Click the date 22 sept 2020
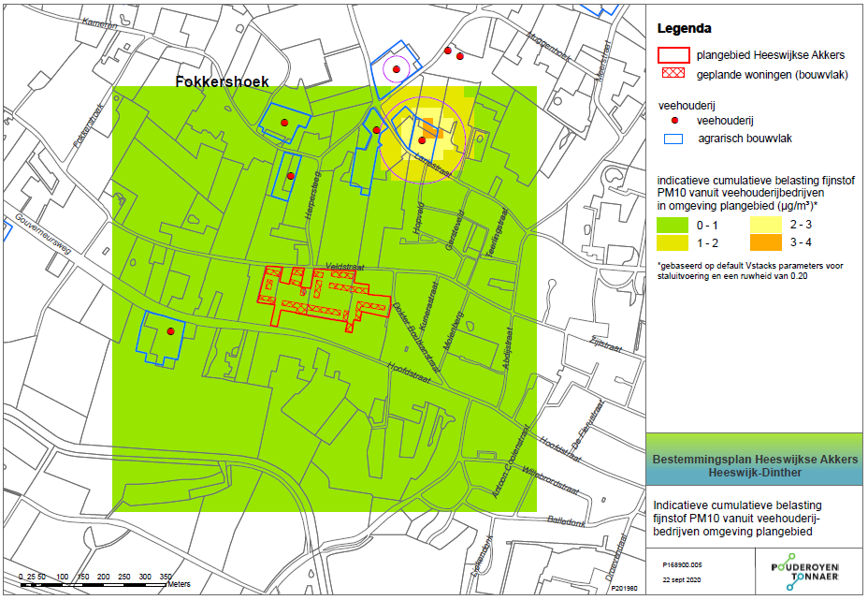 682,579
